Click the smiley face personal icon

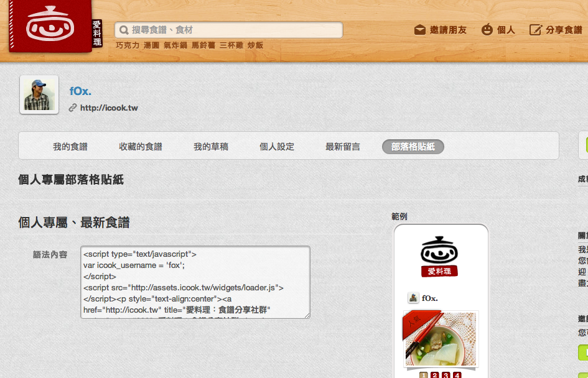487,30
